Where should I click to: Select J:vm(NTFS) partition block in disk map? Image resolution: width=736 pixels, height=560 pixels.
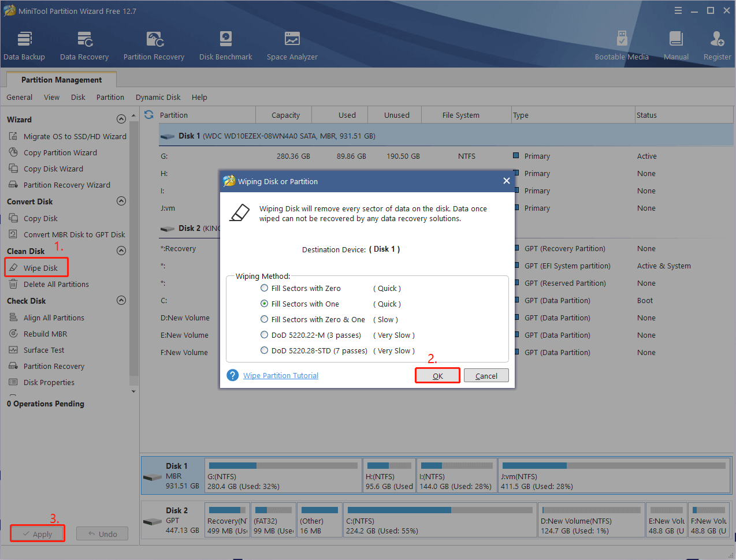pos(614,476)
